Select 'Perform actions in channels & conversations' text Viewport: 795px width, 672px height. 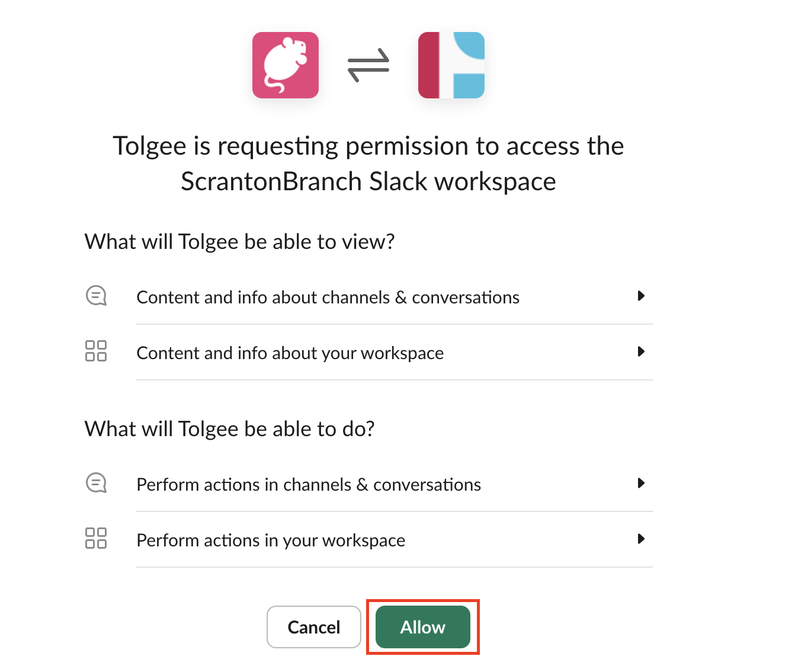(x=309, y=485)
